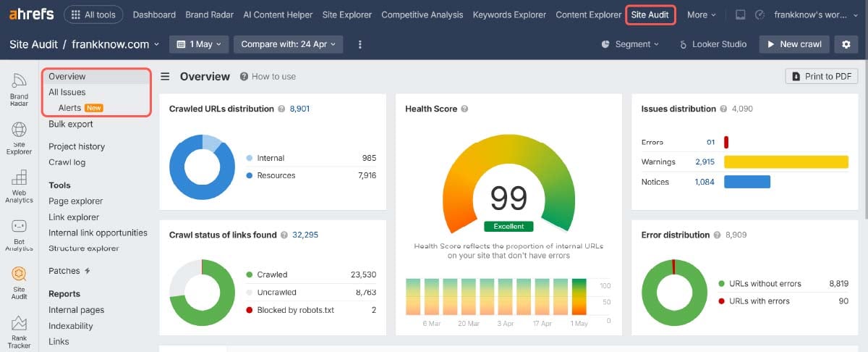
Task: Open Link explorer tool
Action: click(x=74, y=217)
